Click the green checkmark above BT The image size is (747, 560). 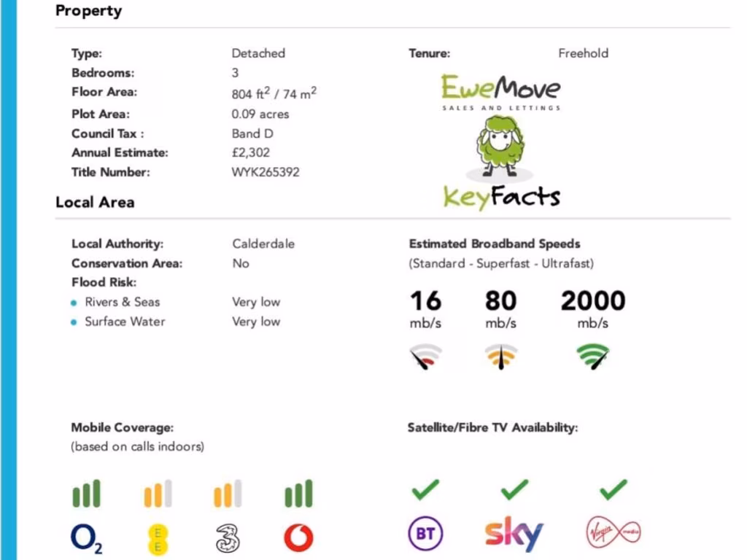pos(425,490)
